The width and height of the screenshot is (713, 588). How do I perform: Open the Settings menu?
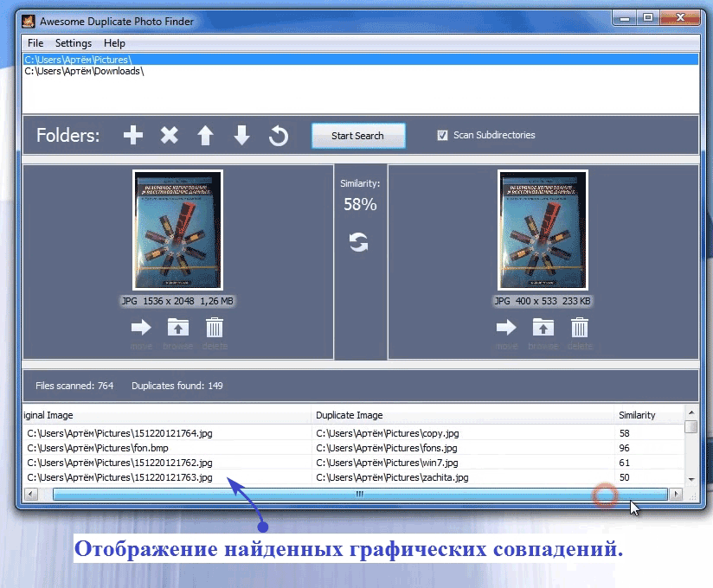pos(74,43)
